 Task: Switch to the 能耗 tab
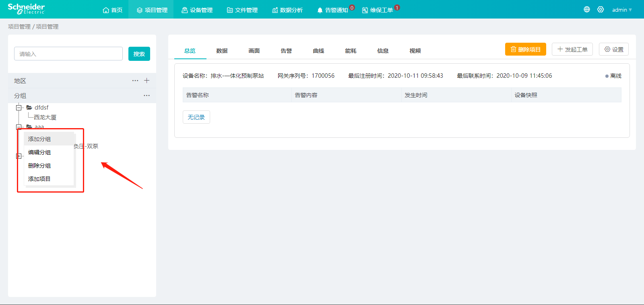[351, 51]
